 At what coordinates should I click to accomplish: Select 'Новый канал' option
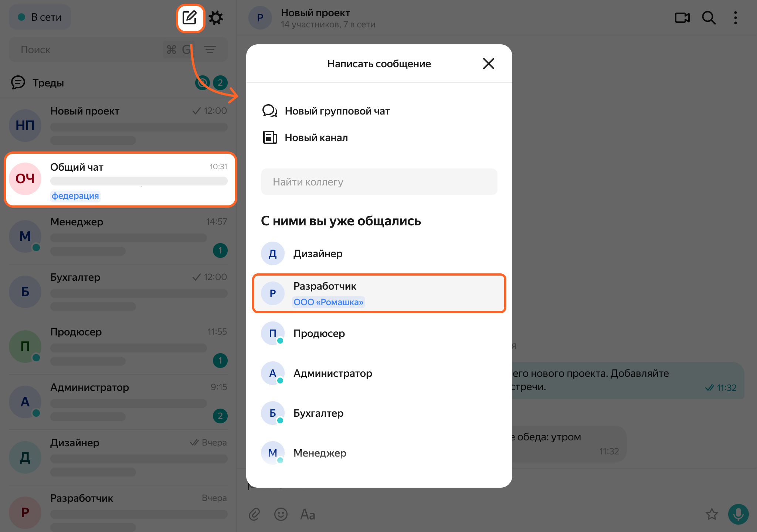pyautogui.click(x=316, y=137)
